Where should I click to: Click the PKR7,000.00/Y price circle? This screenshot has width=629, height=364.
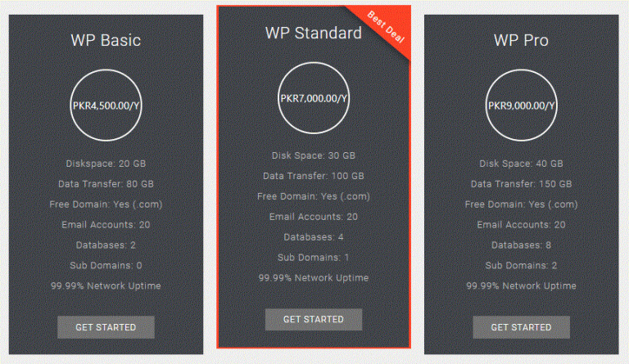(x=314, y=97)
